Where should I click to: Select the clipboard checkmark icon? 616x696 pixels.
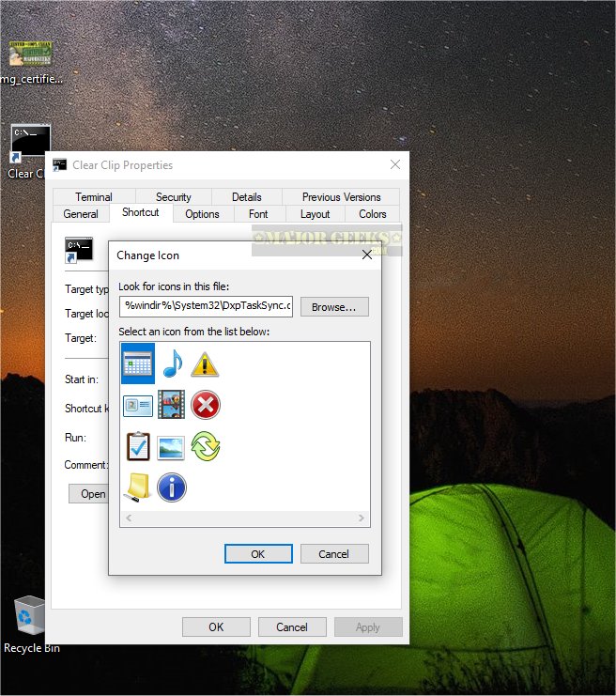138,446
